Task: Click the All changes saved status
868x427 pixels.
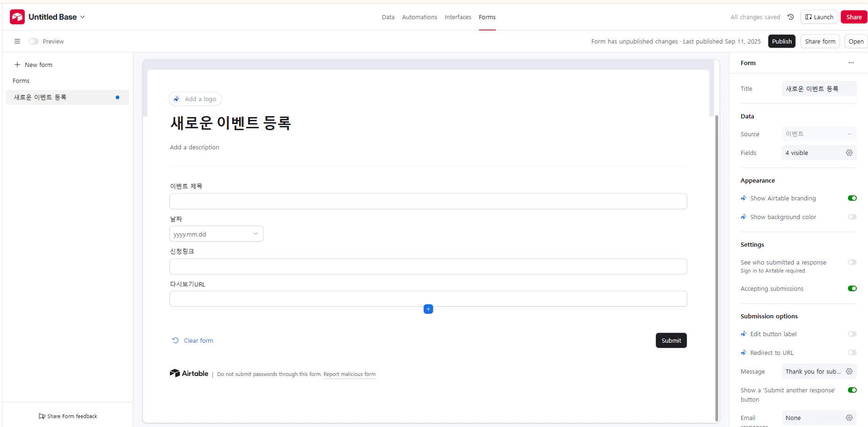Action: [755, 17]
